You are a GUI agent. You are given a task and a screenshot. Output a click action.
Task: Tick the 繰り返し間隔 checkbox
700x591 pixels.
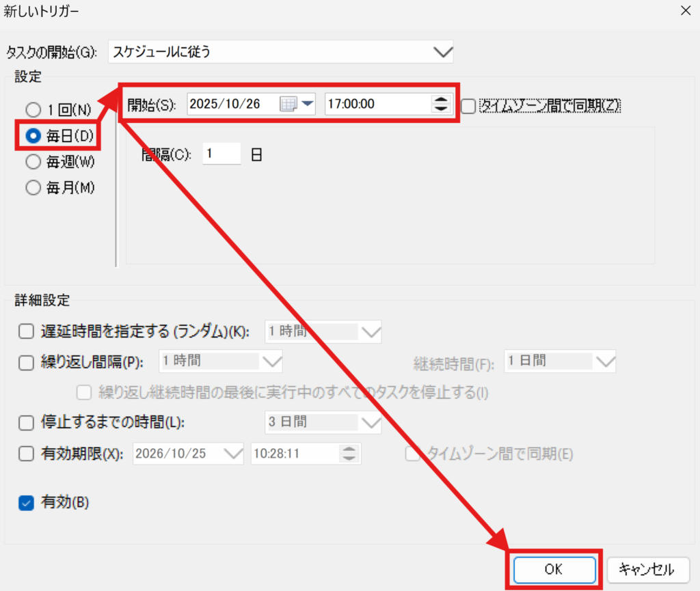tap(26, 363)
